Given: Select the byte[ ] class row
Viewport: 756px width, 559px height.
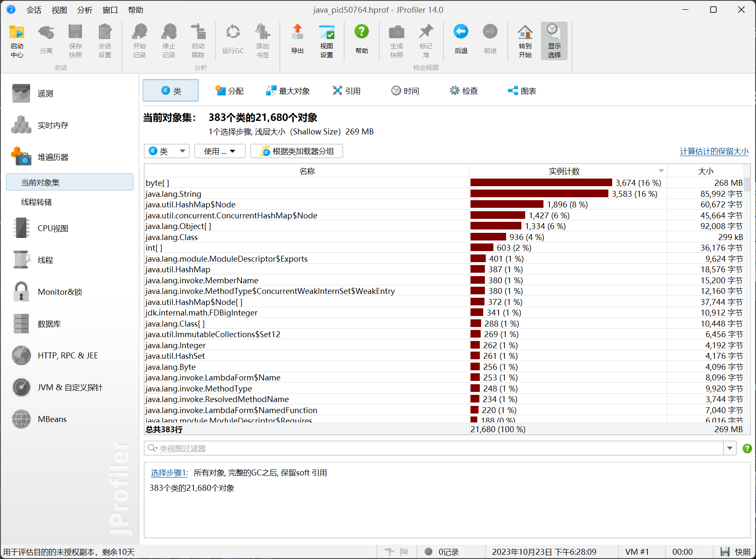Looking at the screenshot, I should [444, 183].
